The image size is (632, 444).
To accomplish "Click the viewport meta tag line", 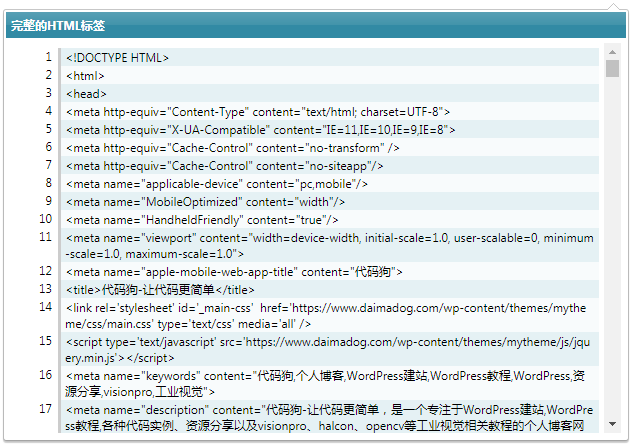I will coord(330,246).
